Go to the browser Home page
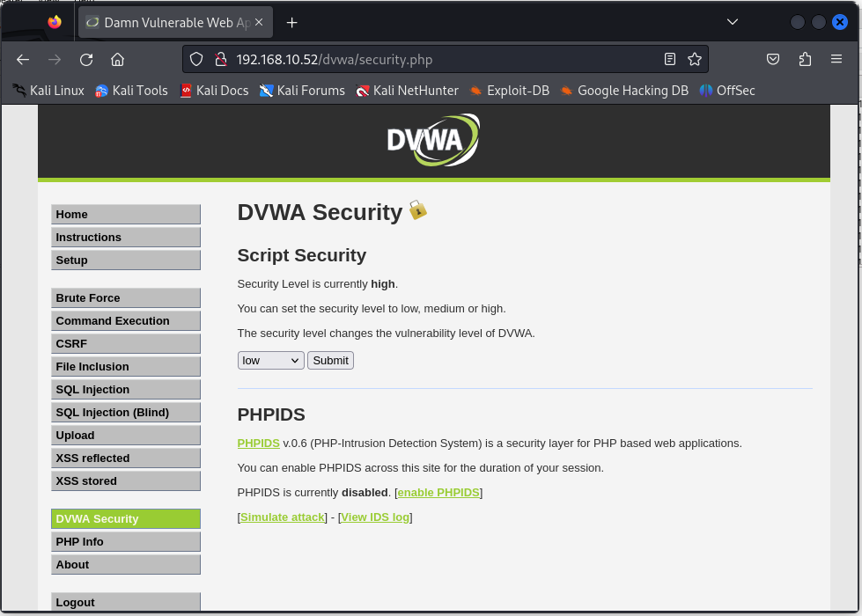862x616 pixels. (x=118, y=59)
